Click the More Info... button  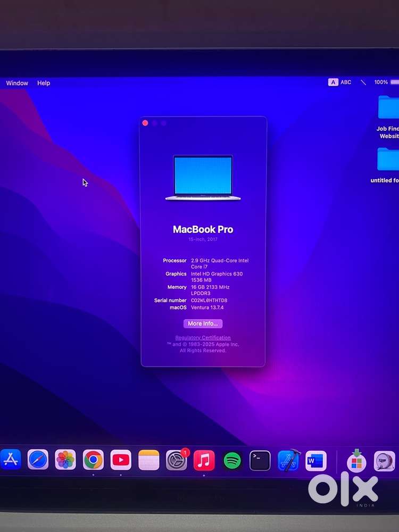coord(203,323)
